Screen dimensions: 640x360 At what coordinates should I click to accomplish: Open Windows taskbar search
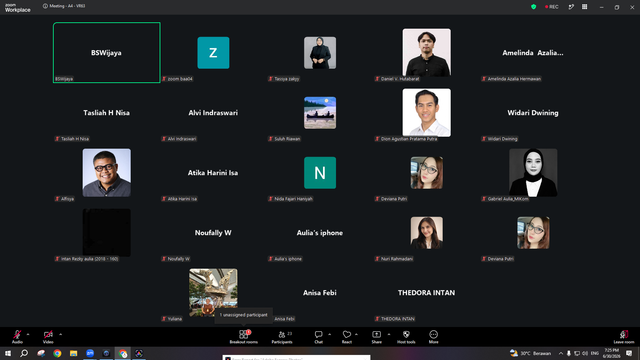[24, 353]
